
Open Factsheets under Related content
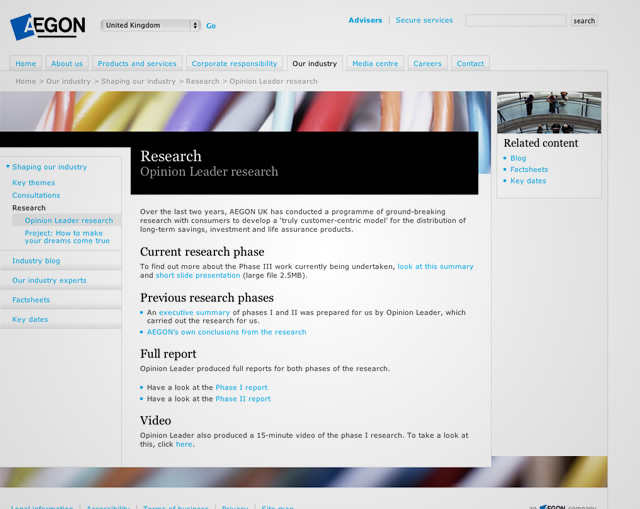coord(529,169)
